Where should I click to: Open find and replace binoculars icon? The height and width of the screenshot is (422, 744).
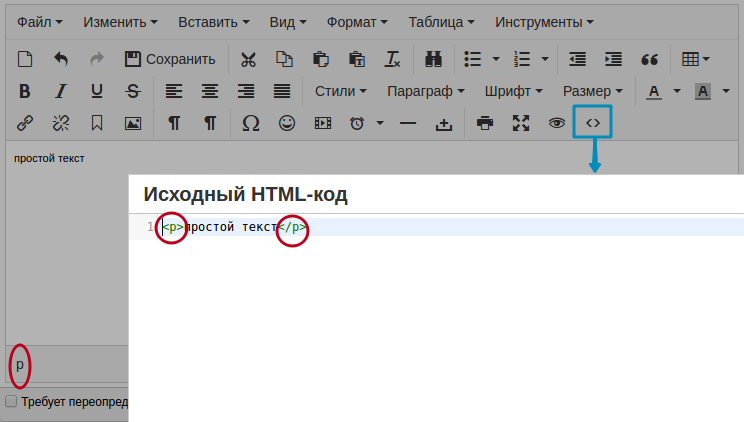[433, 59]
